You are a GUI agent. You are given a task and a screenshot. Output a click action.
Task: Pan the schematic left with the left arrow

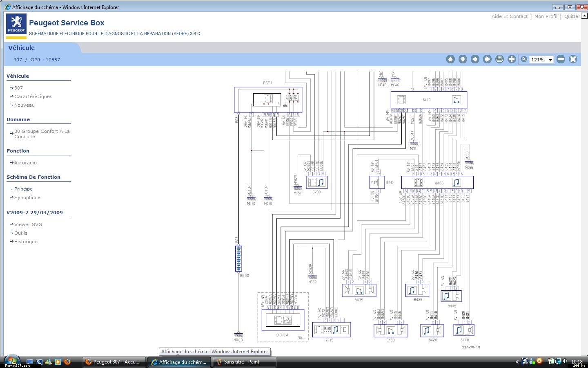[x=475, y=59]
